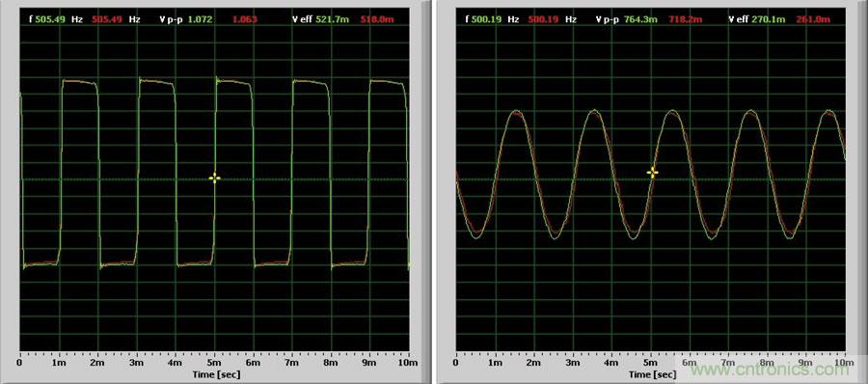Select the green 505.49 frequency readout
This screenshot has height=384, width=868.
(x=50, y=19)
